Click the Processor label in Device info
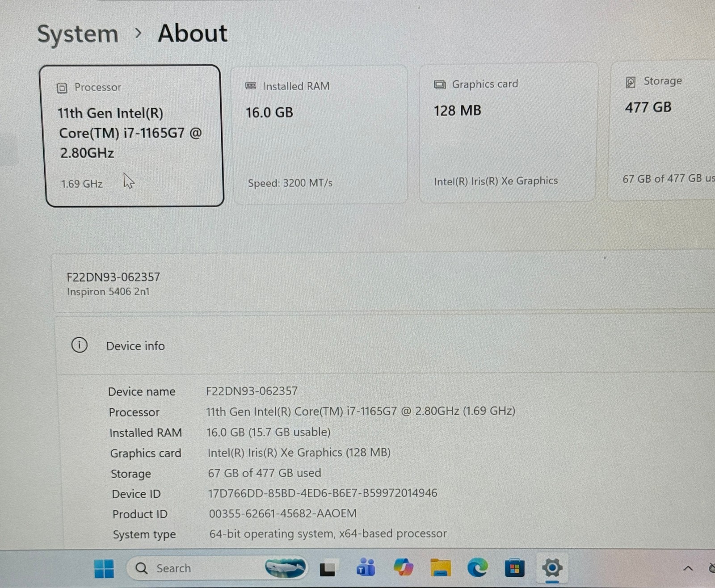This screenshot has height=588, width=715. coord(134,412)
